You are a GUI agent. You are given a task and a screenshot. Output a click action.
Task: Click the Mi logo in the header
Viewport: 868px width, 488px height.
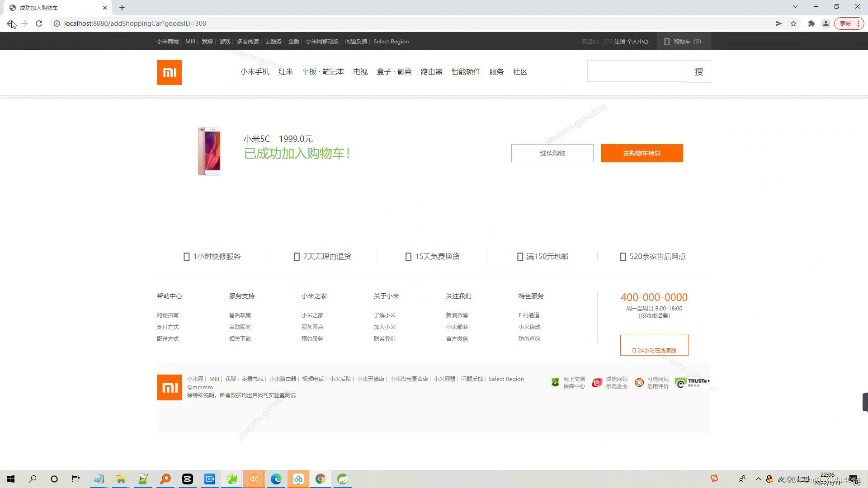tap(169, 72)
